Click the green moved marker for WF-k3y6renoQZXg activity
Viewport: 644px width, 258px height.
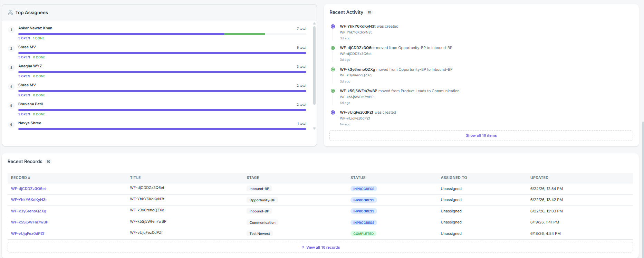tap(333, 69)
